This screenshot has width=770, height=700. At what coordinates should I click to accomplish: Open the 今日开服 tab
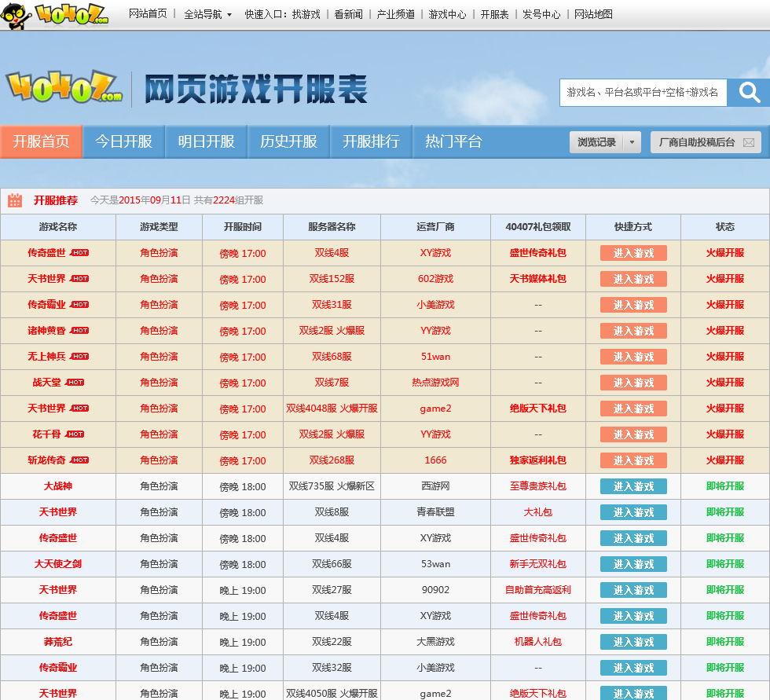click(123, 141)
